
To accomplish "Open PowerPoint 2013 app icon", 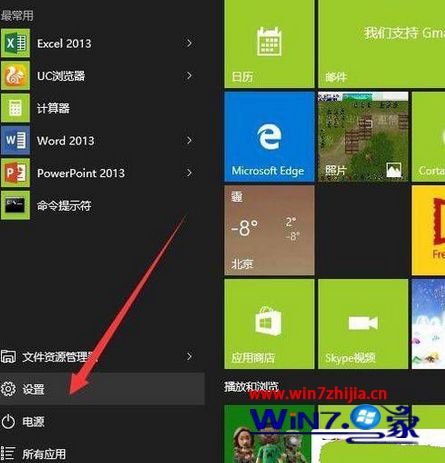I will click(15, 173).
